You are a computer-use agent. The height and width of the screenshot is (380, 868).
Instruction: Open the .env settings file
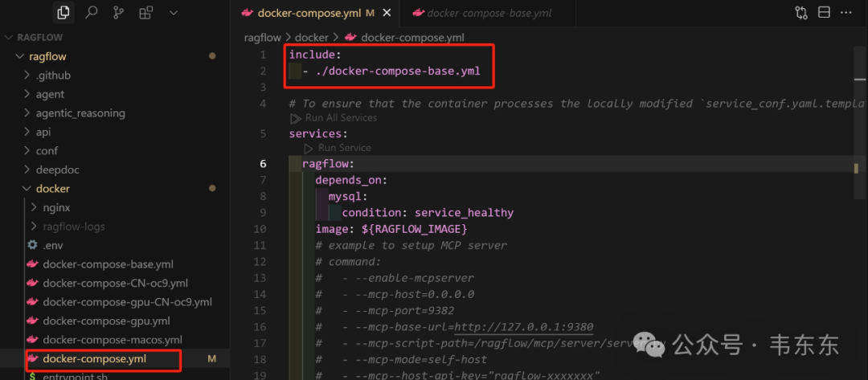tap(52, 245)
